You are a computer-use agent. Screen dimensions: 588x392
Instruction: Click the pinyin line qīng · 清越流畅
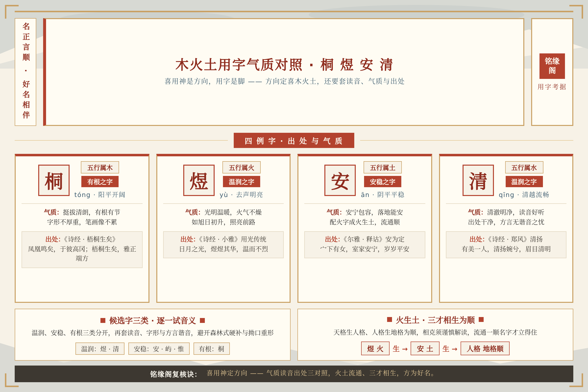coord(524,195)
